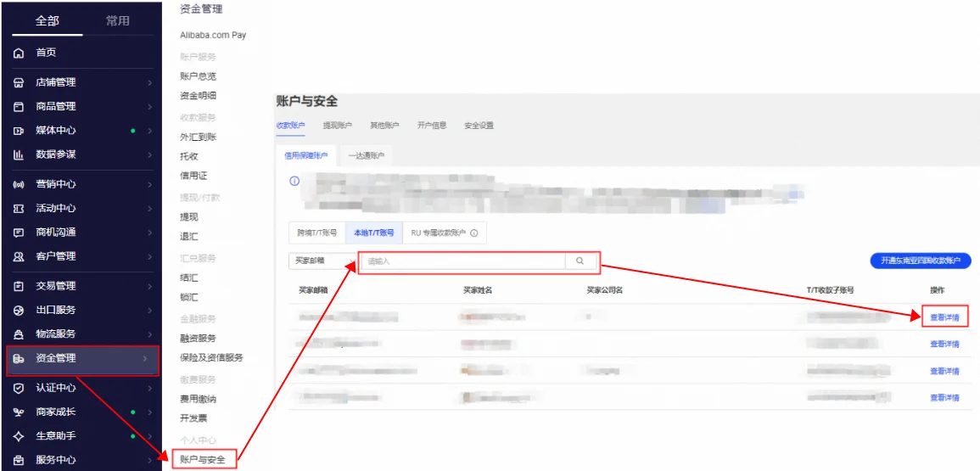Click the video icon beside 媒体中心
Screen dimensions: 980x471
(x=19, y=131)
